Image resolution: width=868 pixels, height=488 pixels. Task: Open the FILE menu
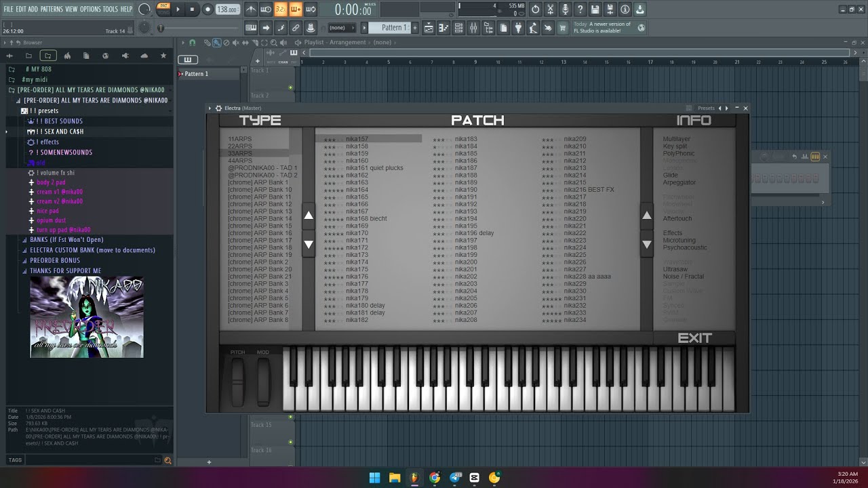click(x=8, y=9)
